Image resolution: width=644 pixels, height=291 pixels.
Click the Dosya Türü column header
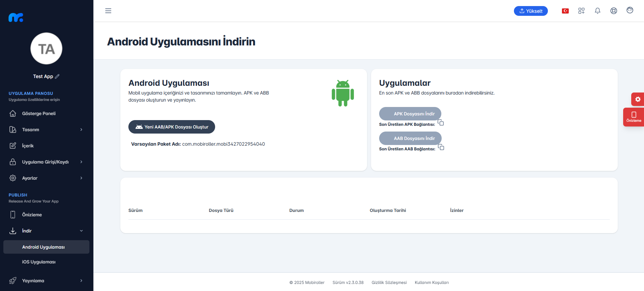click(x=221, y=210)
